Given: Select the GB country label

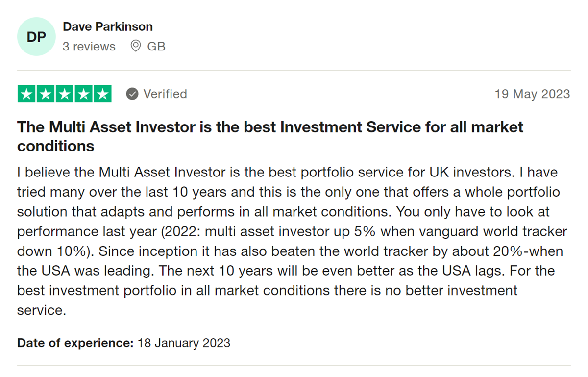Looking at the screenshot, I should [156, 47].
